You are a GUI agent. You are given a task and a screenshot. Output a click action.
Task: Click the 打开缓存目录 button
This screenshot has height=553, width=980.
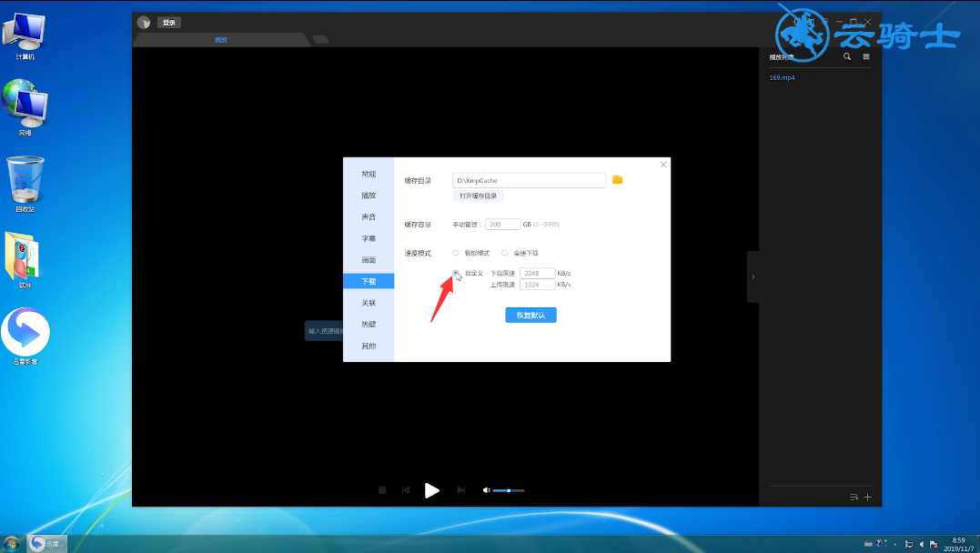coord(478,196)
